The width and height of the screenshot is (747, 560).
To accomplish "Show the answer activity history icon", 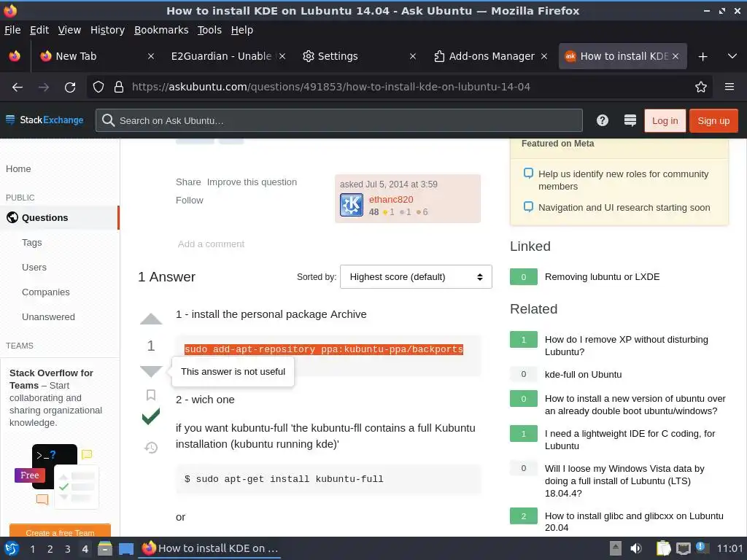I will tap(151, 448).
